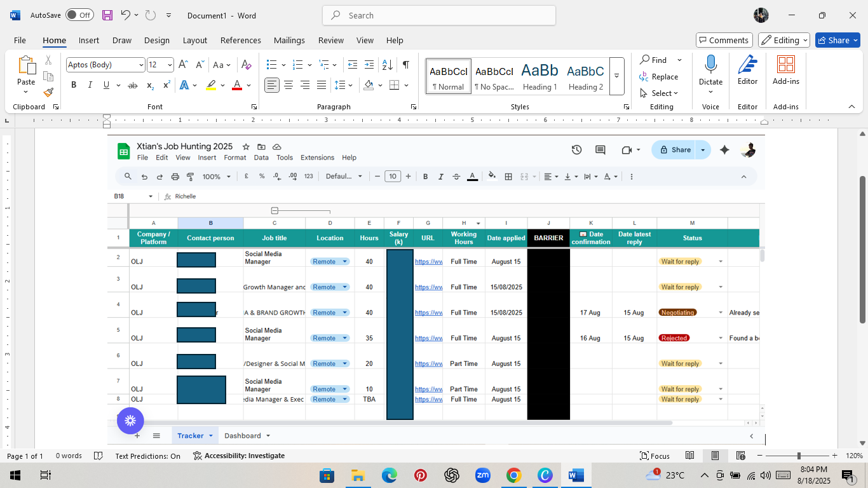Toggle the AutoSave switch
This screenshot has height=488, width=868.
click(79, 15)
